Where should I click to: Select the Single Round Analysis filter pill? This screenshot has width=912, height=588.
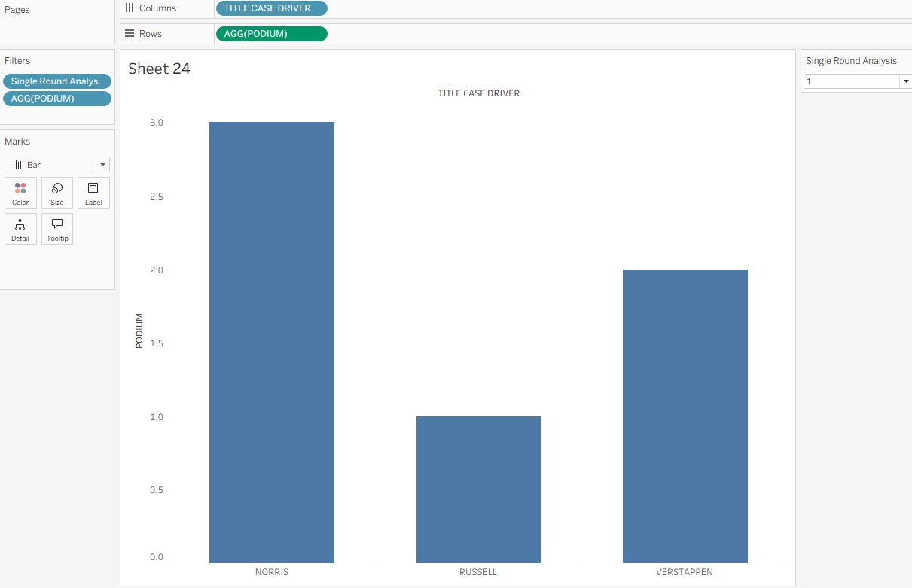(x=57, y=81)
